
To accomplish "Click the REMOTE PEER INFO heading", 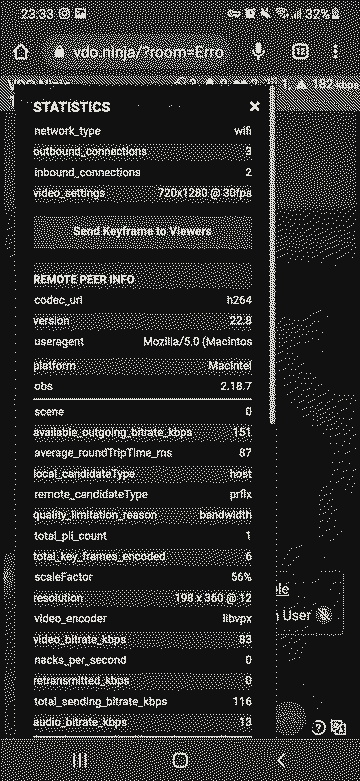I will coord(84,279).
